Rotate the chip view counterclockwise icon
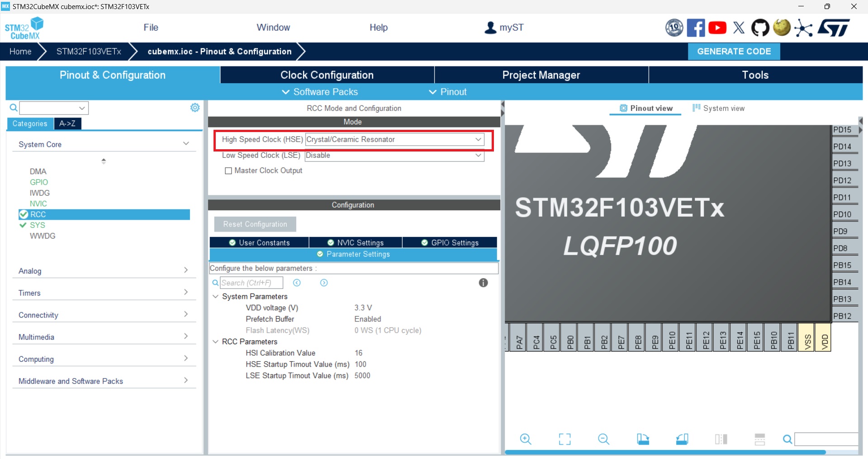 [682, 439]
